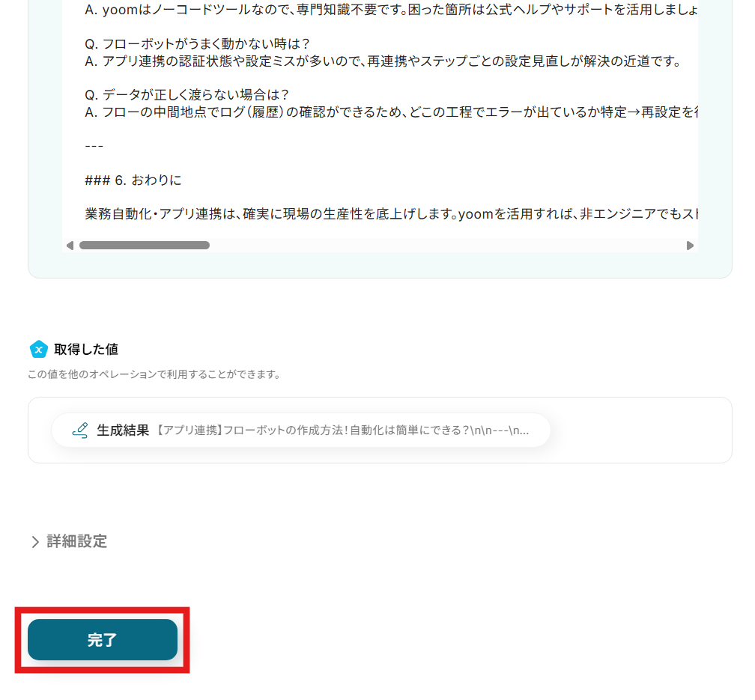
Task: Select the 生成結果 value chip
Action: (301, 430)
